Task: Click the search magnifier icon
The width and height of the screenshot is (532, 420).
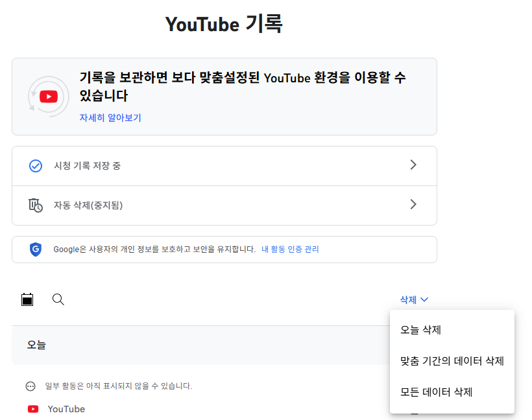Action: [58, 299]
